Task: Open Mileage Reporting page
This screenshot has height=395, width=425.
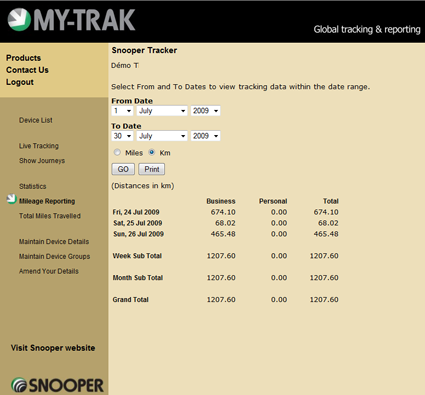Action: pos(47,201)
